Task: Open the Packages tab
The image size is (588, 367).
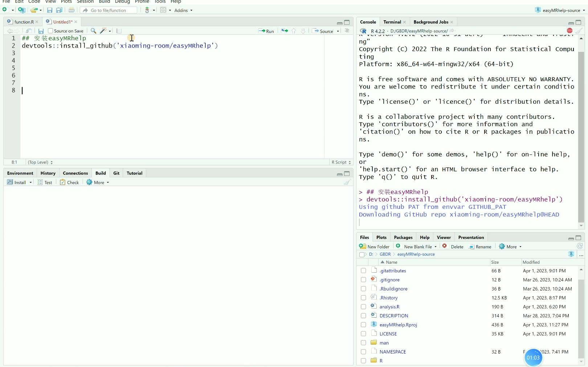Action: 403,237
